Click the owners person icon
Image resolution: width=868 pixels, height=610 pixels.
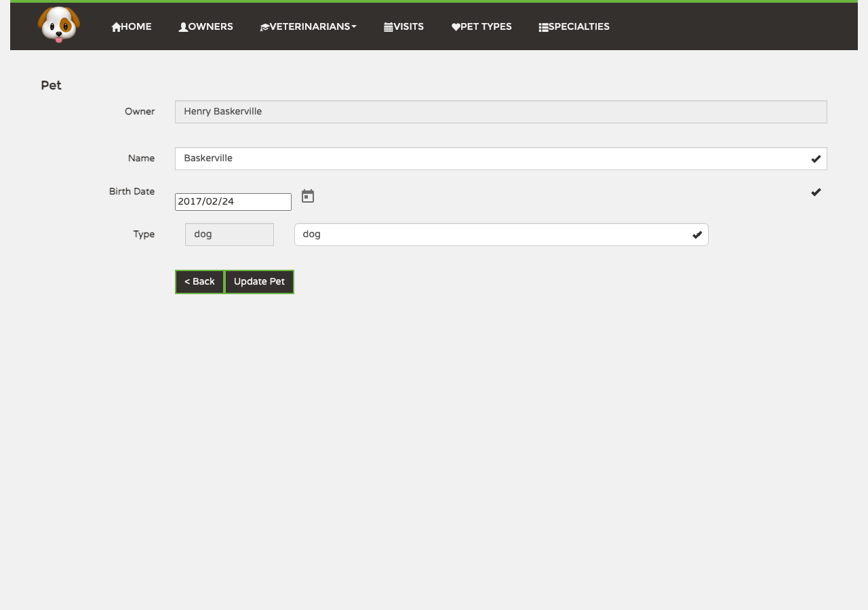(x=183, y=27)
